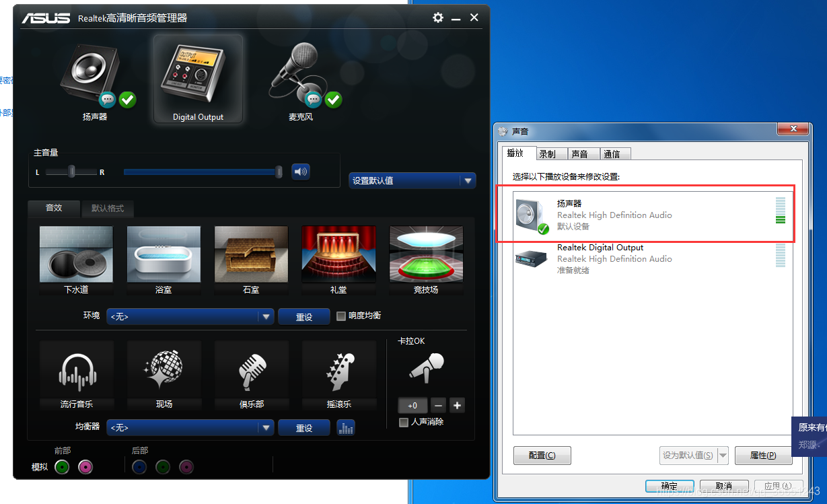Click the green rear analog jack

tap(162, 467)
